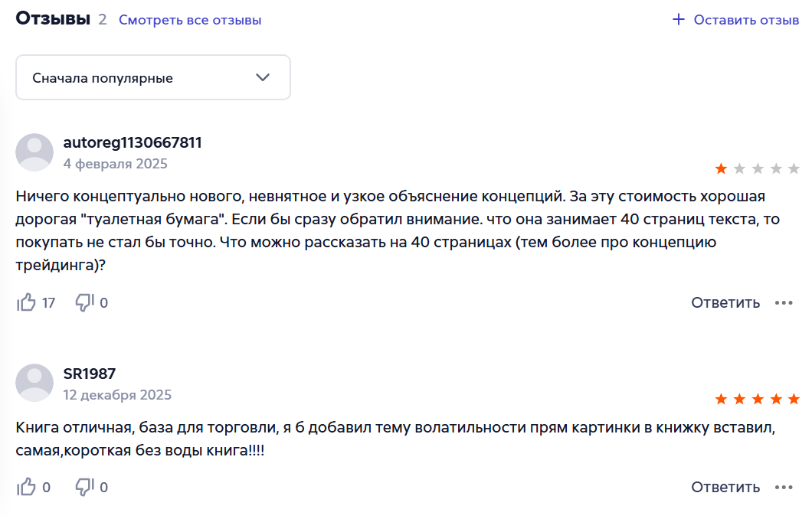Click Оставить отзыв to write review
812x519 pixels.
(x=746, y=20)
